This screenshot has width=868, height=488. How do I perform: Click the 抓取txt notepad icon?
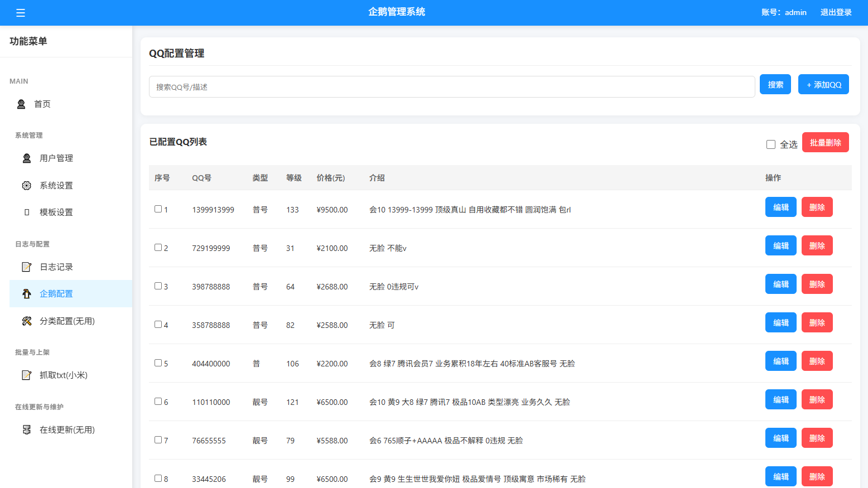tap(27, 375)
